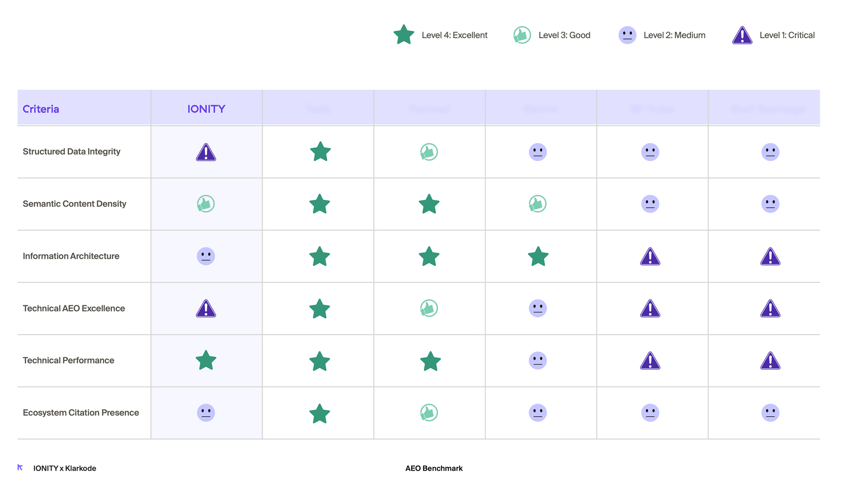Select the Technical AEO Excellence row label

74,308
